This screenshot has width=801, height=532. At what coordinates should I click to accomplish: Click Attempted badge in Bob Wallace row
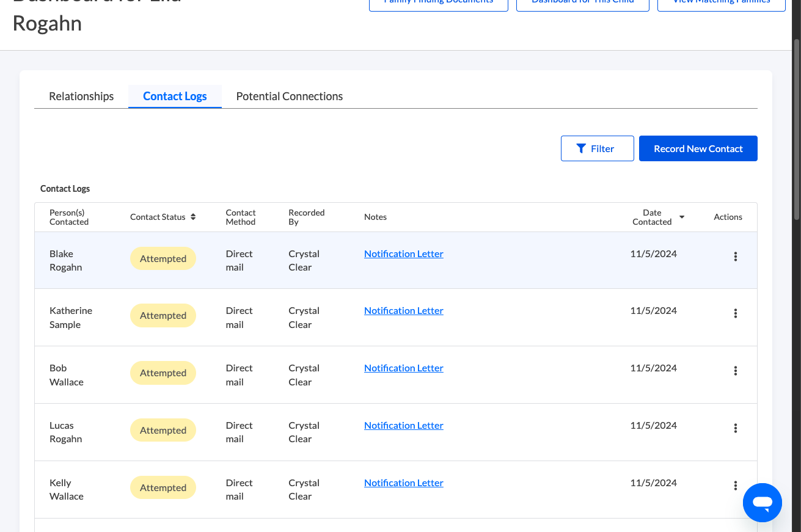coord(163,373)
